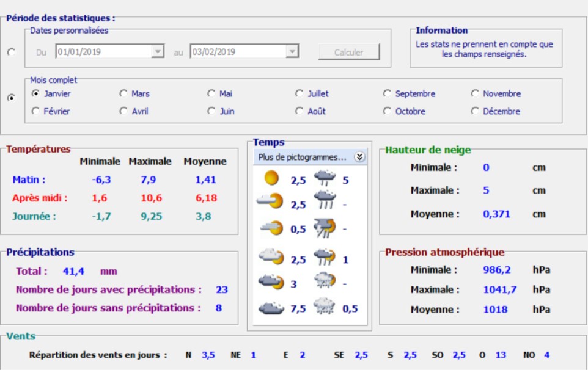This screenshot has width=588, height=370.
Task: Click the Après midi moyenne value 6,18
Action: pyautogui.click(x=206, y=198)
